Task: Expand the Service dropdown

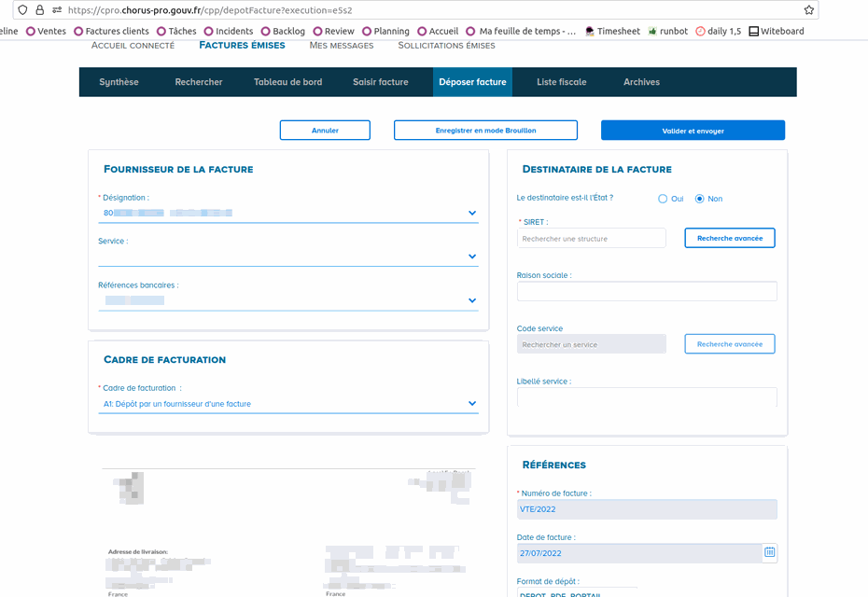Action: click(x=472, y=257)
